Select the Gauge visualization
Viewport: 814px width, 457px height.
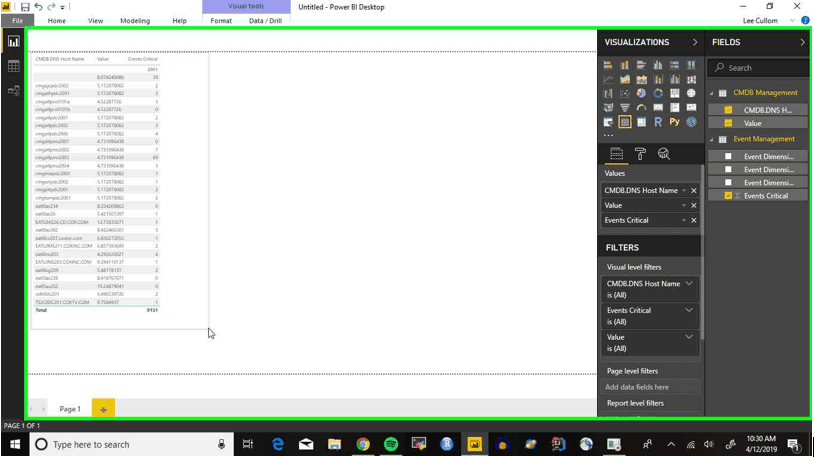[642, 107]
